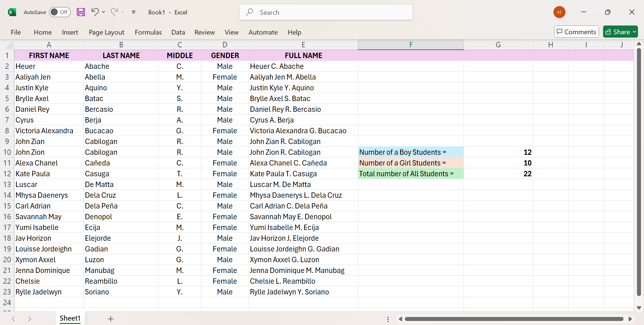Open the Review tab
The width and height of the screenshot is (644, 325).
(x=205, y=32)
